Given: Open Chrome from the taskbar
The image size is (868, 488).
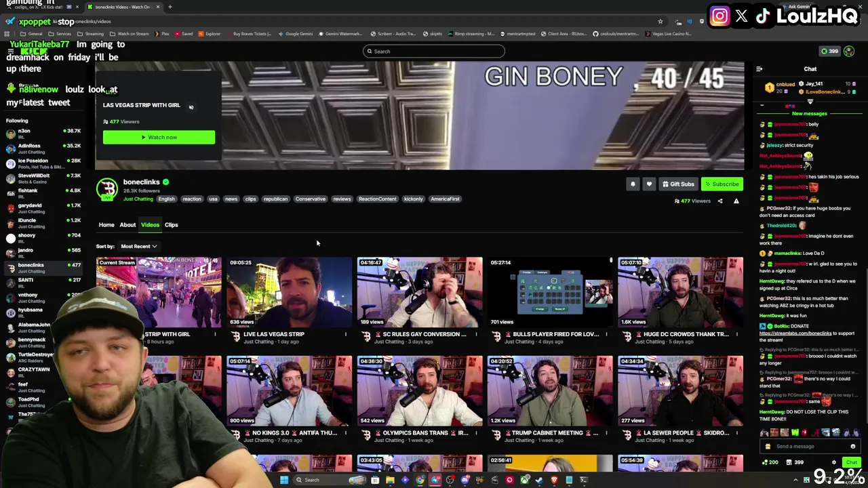Looking at the screenshot, I should 420,480.
